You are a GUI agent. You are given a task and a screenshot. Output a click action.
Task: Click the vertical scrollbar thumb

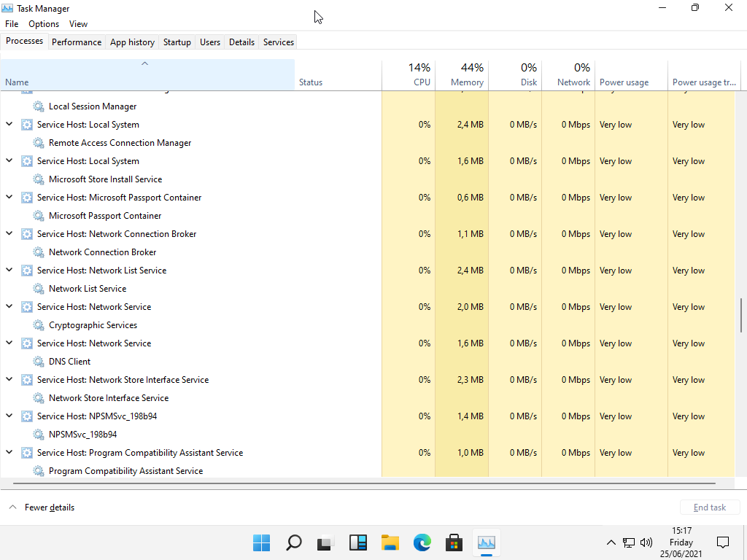741,314
